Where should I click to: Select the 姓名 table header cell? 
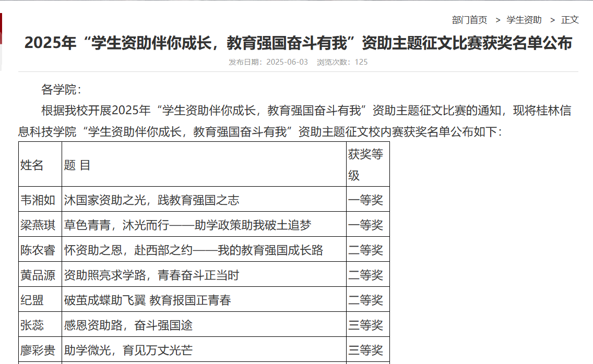(x=32, y=165)
